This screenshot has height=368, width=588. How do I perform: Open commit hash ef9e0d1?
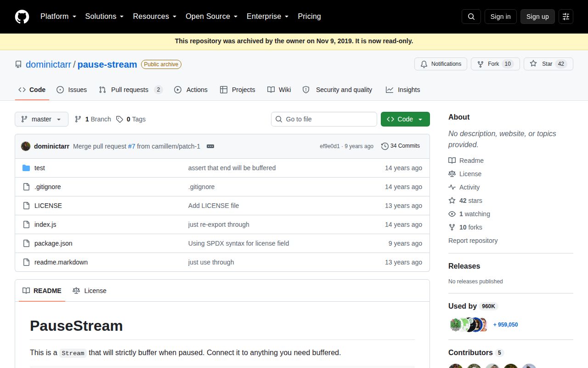tap(330, 146)
